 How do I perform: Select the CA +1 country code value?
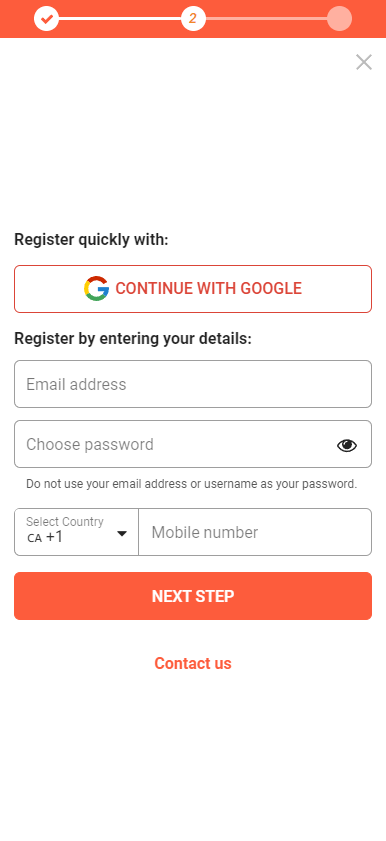tap(45, 537)
